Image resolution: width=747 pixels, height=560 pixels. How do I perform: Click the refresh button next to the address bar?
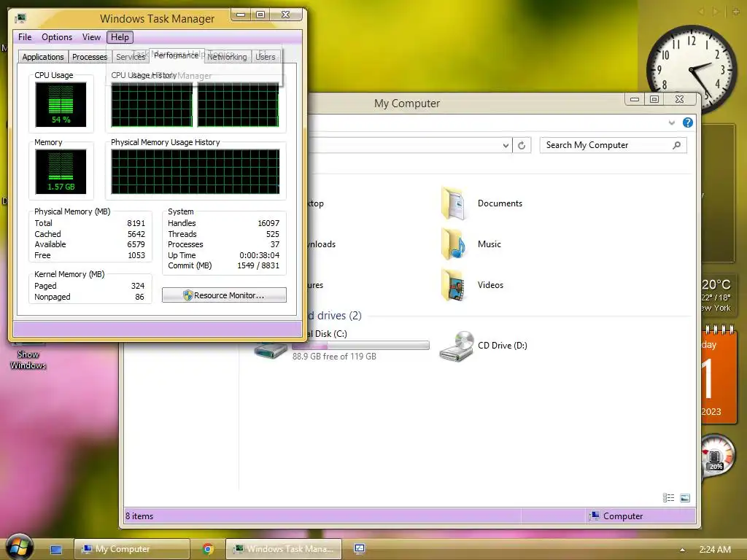click(x=522, y=145)
